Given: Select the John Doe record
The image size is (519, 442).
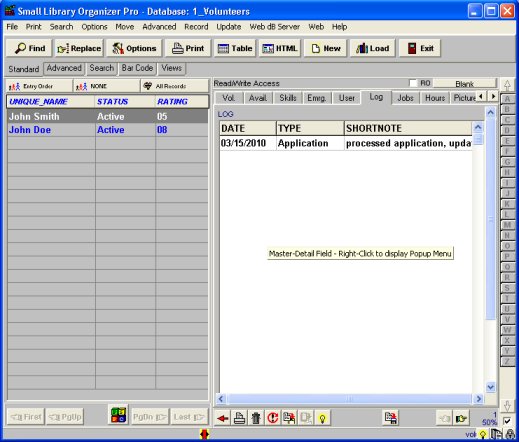Looking at the screenshot, I should pyautogui.click(x=107, y=130).
